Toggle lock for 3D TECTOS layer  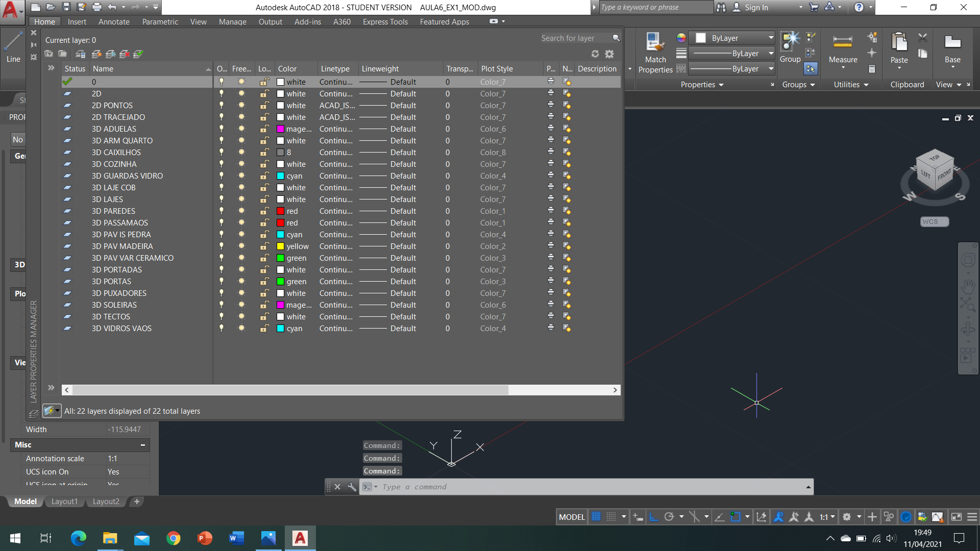coord(264,316)
